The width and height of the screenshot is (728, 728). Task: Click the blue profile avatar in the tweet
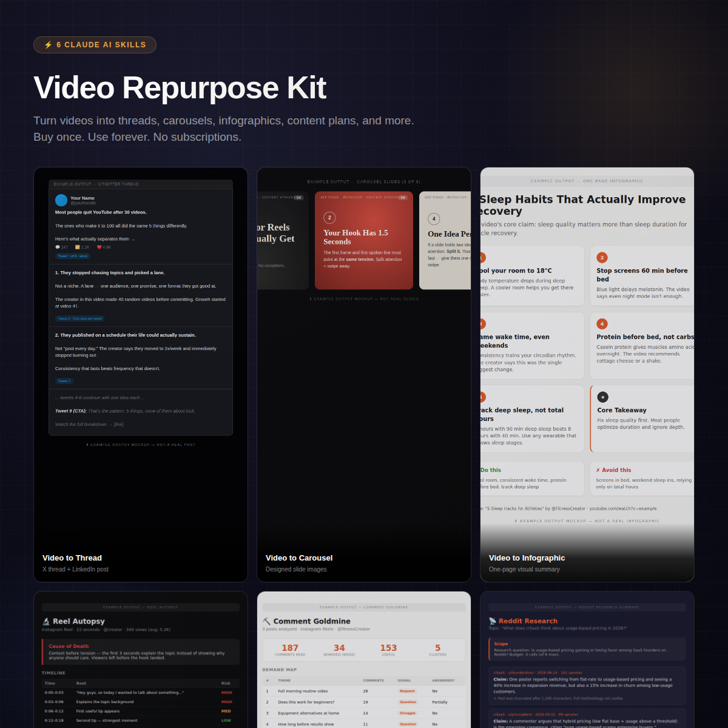tap(61, 200)
